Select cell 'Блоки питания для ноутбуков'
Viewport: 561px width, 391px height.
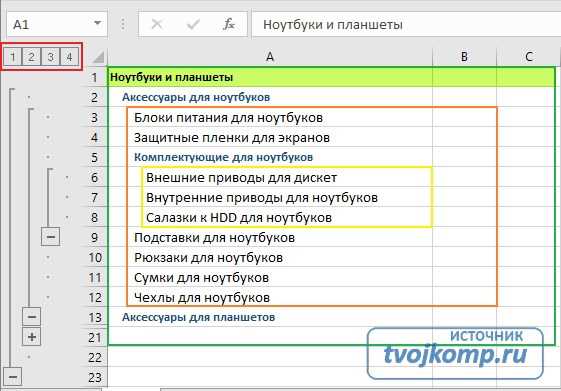pyautogui.click(x=270, y=117)
